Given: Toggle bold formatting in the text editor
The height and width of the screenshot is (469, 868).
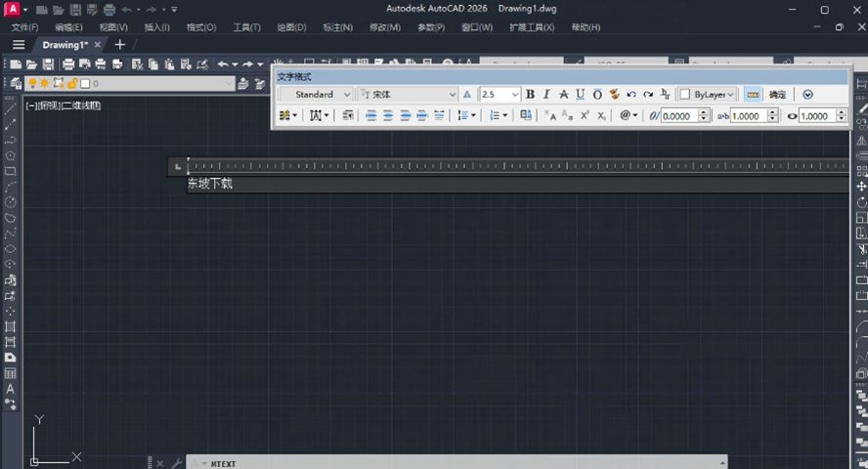Looking at the screenshot, I should pos(530,95).
